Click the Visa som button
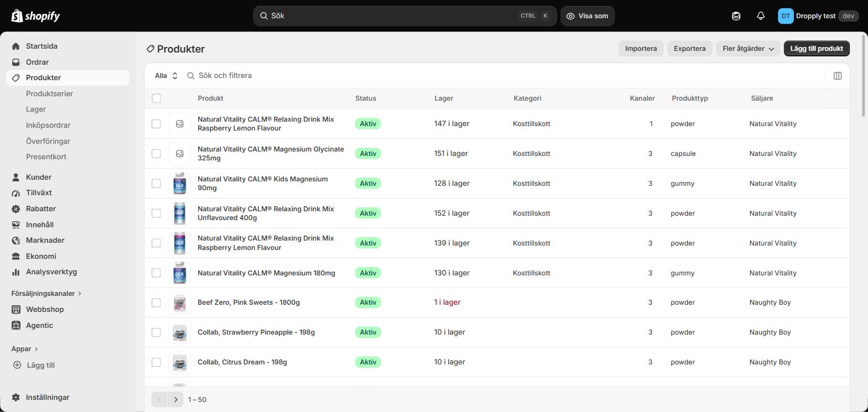 (x=587, y=16)
